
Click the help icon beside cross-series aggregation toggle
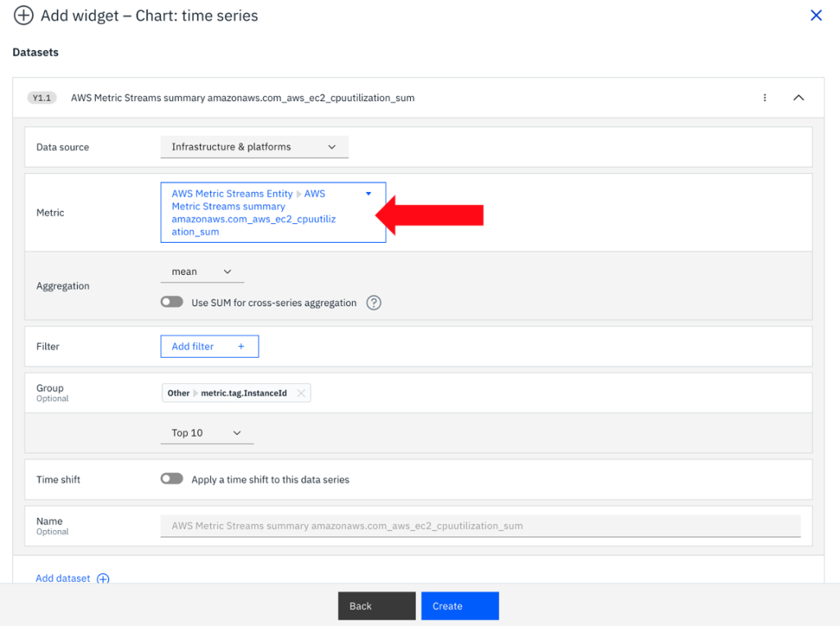tap(374, 302)
